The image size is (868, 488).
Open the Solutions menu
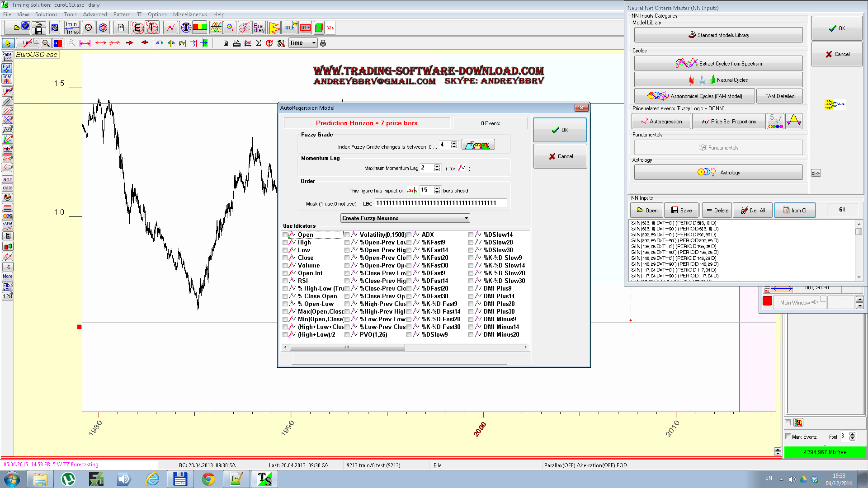pyautogui.click(x=46, y=14)
